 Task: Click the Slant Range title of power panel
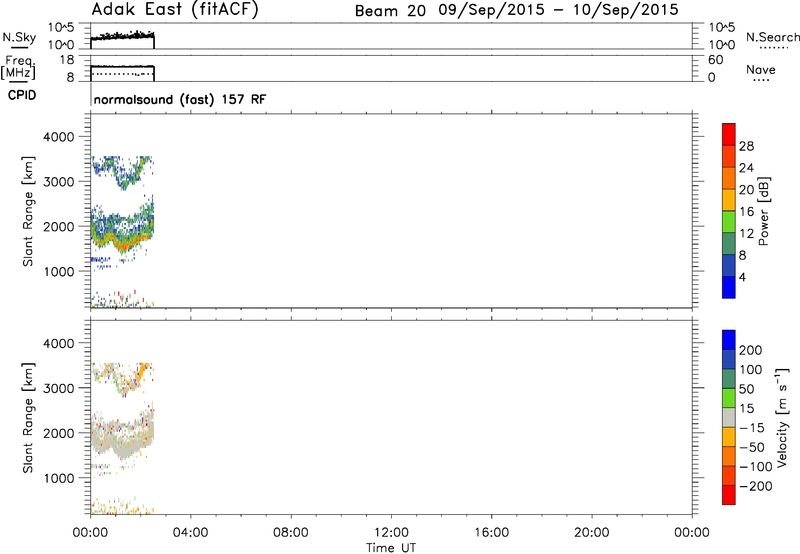pyautogui.click(x=28, y=211)
